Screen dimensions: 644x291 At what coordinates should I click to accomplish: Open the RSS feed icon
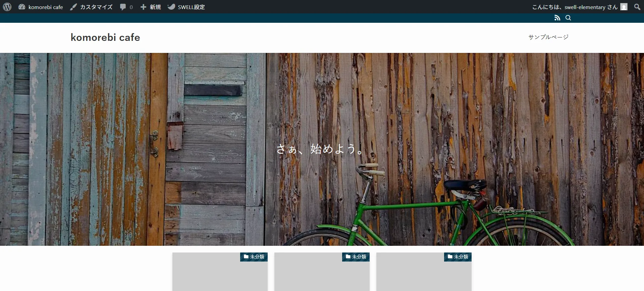click(557, 18)
